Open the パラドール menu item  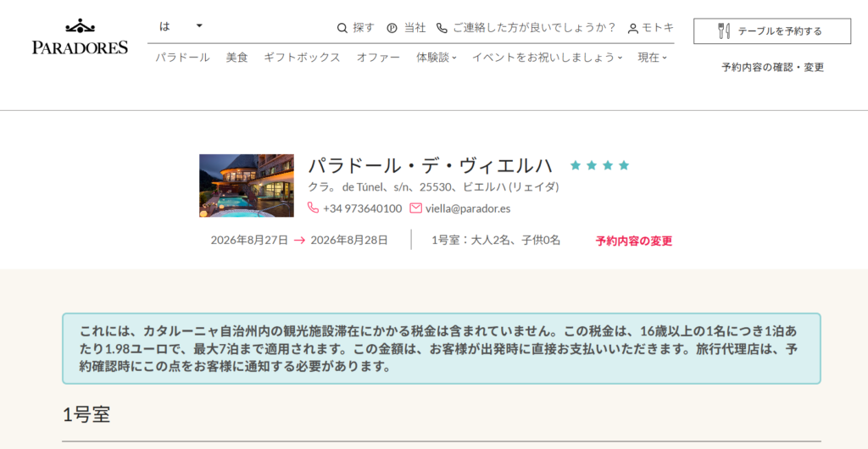tap(182, 58)
